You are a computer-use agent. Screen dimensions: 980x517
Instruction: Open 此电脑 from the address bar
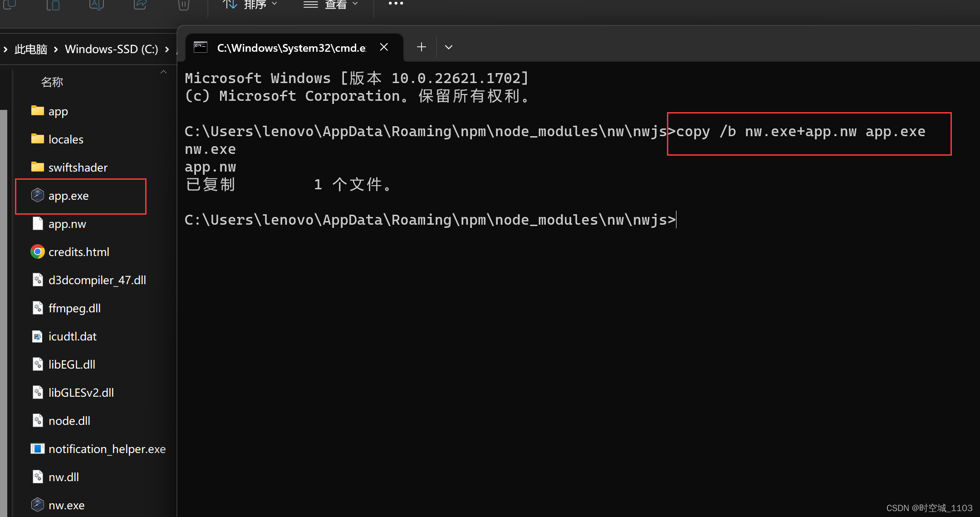point(30,49)
